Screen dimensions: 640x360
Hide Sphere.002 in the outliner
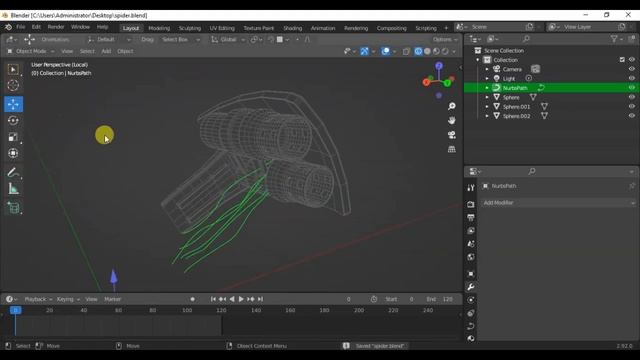(x=631, y=116)
